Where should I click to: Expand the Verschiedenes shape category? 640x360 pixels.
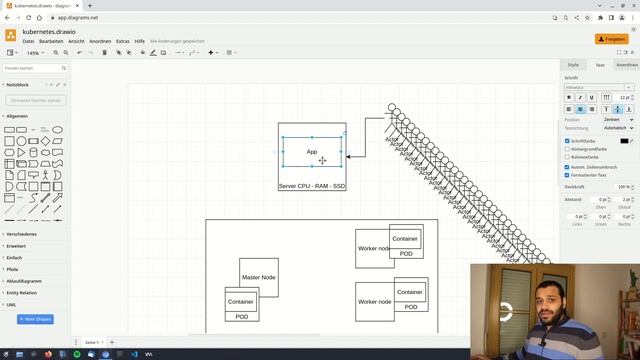click(21, 234)
